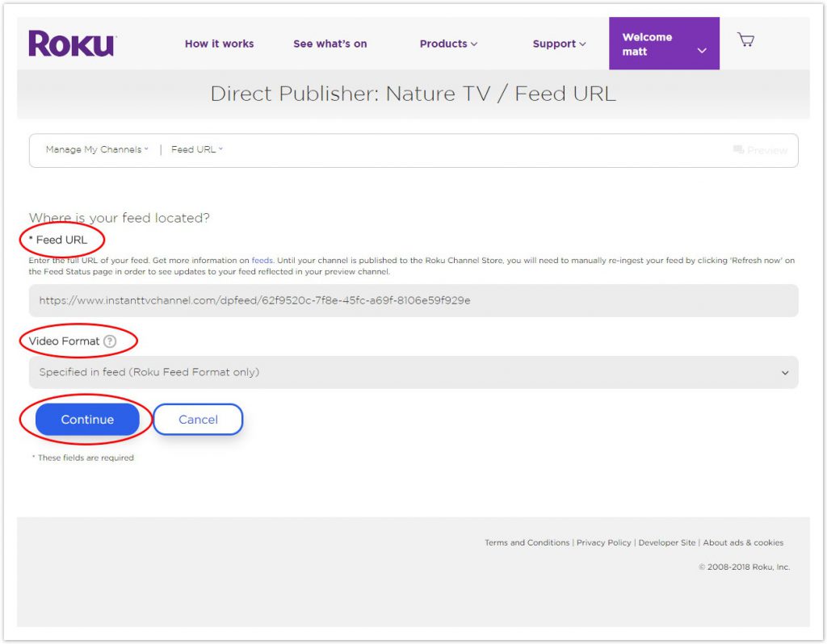This screenshot has height=644, width=827.
Task: Click into the Feed URL input field
Action: [x=413, y=300]
